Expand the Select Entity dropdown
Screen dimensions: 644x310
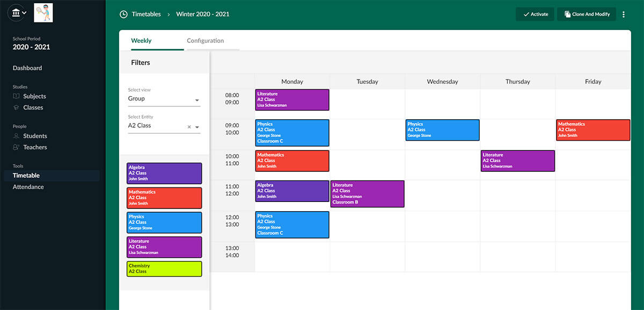coord(197,127)
